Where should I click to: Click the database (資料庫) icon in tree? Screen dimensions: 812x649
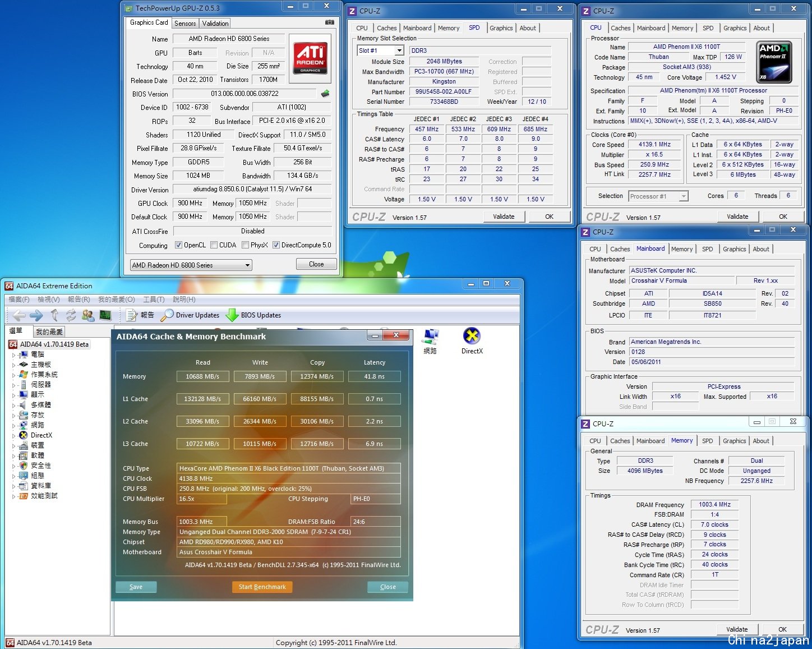point(24,486)
